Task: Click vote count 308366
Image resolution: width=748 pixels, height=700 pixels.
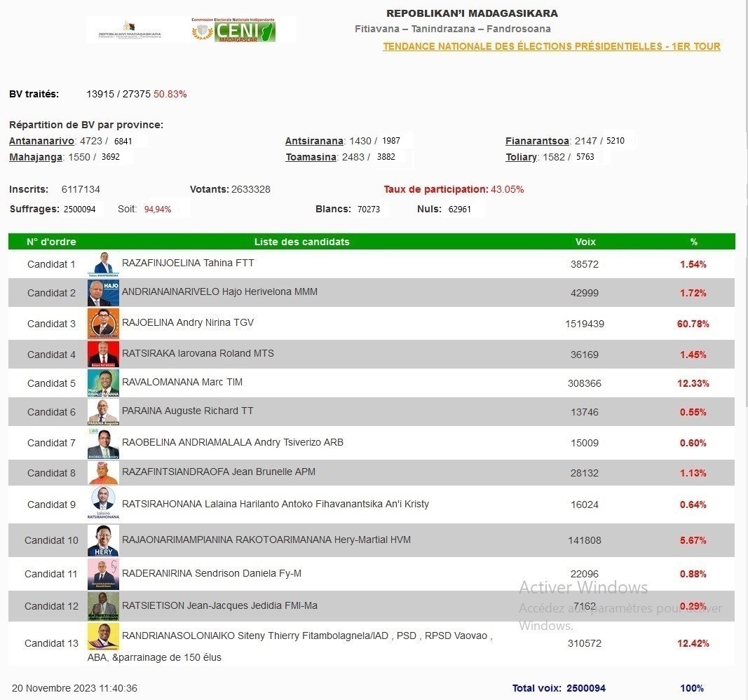Action: click(x=585, y=383)
